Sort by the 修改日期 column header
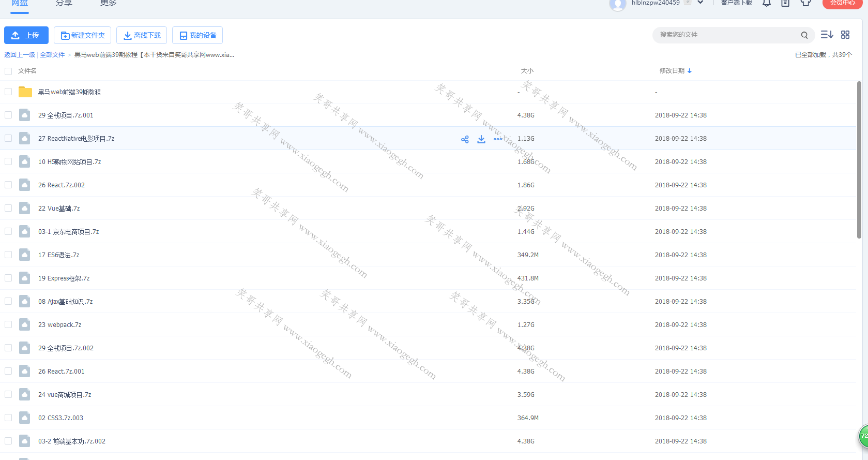 click(x=672, y=71)
